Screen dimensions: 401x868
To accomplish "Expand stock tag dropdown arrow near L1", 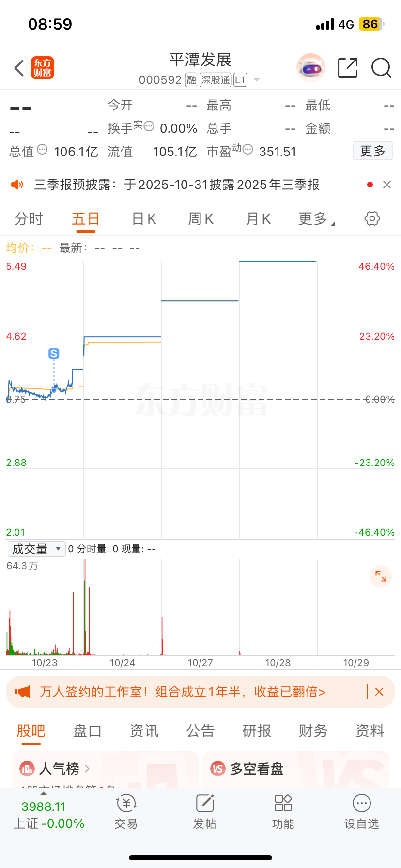I will [257, 80].
